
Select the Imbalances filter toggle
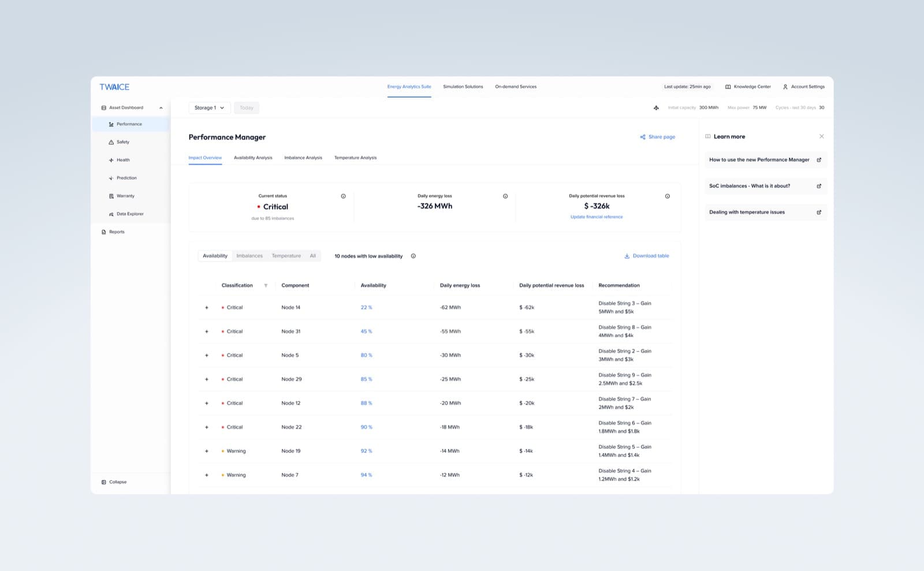(249, 256)
